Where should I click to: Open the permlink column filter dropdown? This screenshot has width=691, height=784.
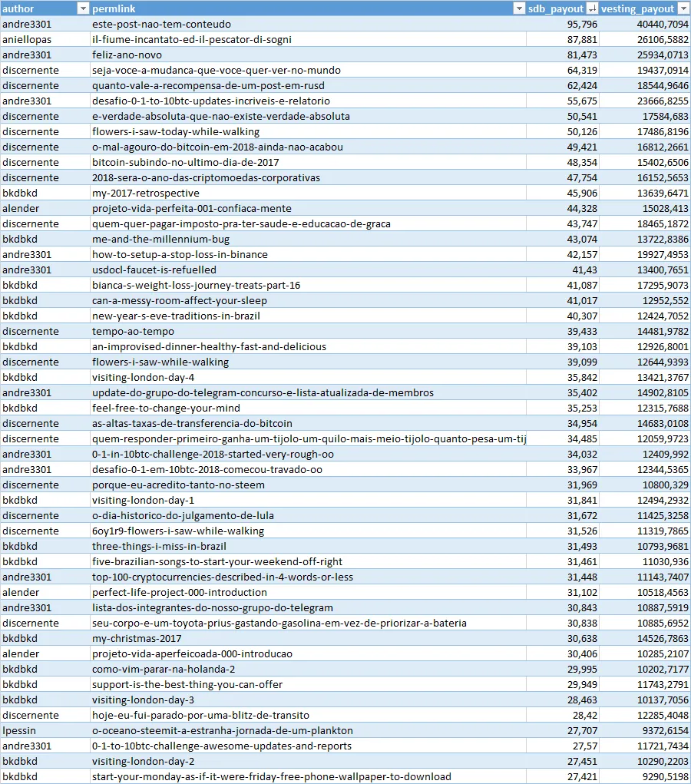point(520,8)
